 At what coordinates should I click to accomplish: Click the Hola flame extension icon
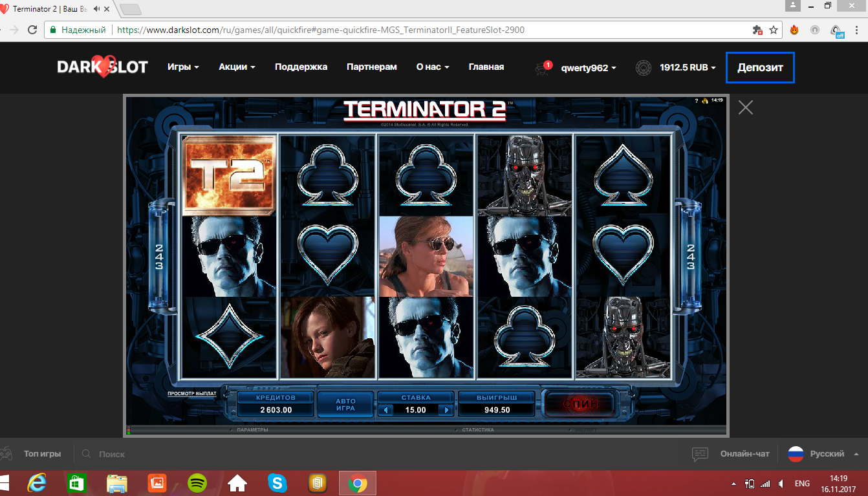(794, 30)
